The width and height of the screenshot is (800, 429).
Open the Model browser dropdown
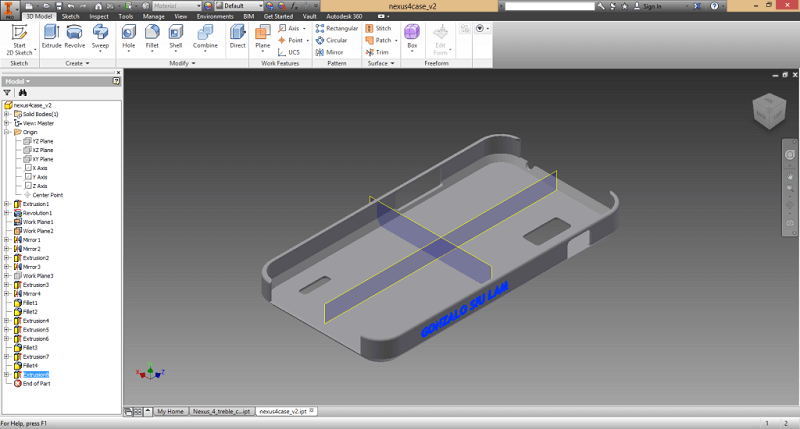18,81
